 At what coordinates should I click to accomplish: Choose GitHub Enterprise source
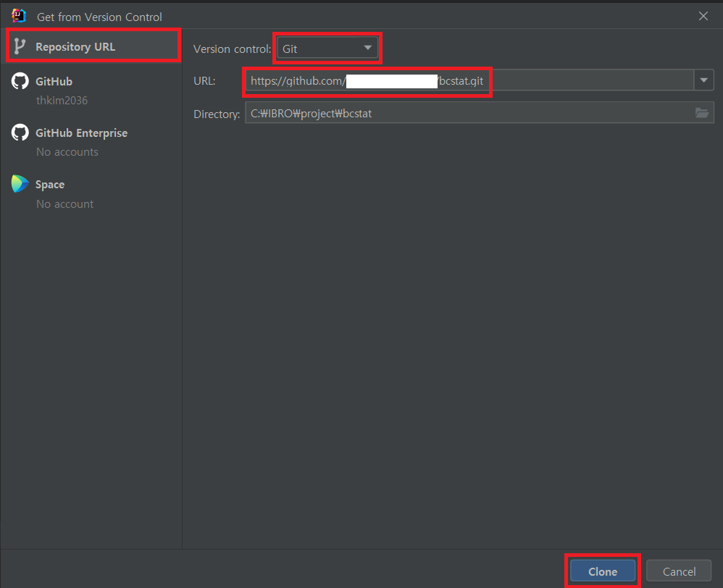81,133
